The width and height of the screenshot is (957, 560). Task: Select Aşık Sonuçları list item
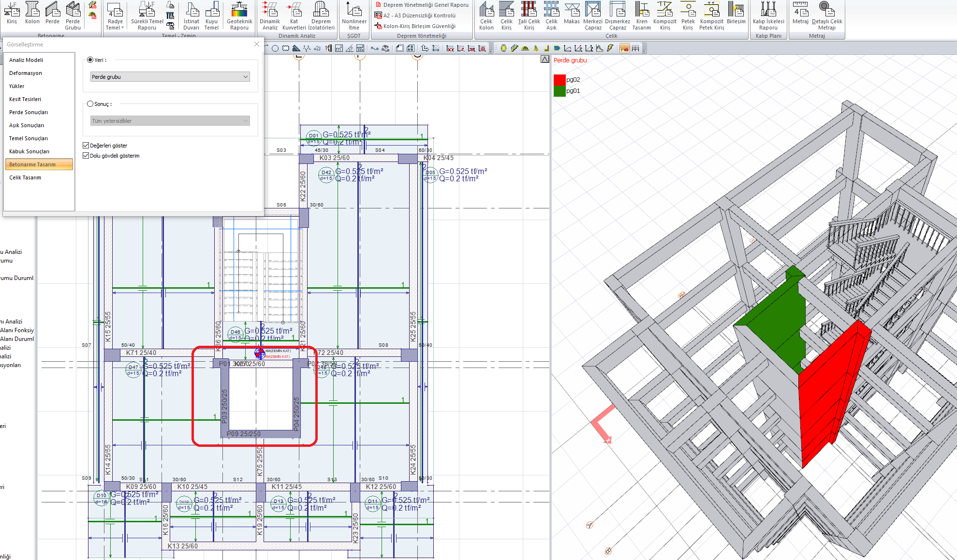[39, 125]
